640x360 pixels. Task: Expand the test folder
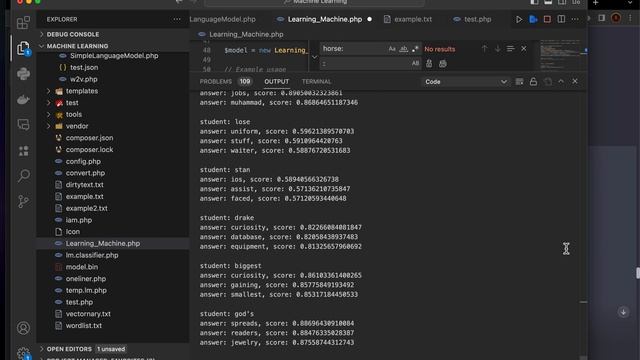pyautogui.click(x=72, y=103)
